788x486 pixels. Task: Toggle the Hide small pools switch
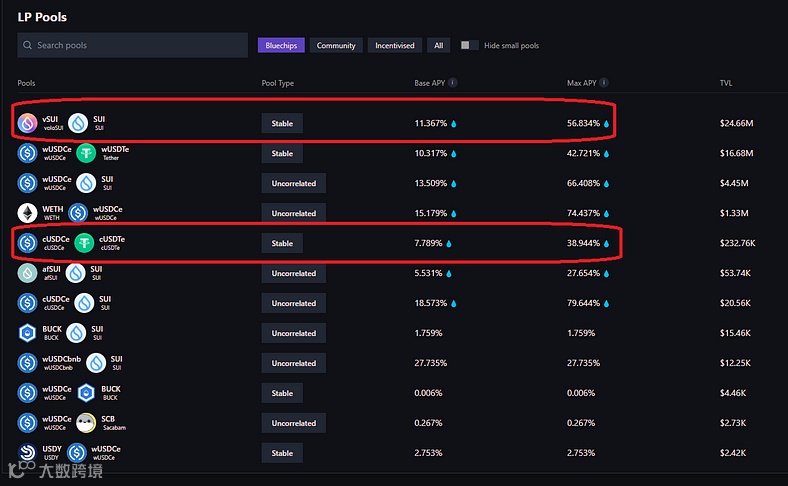(469, 45)
